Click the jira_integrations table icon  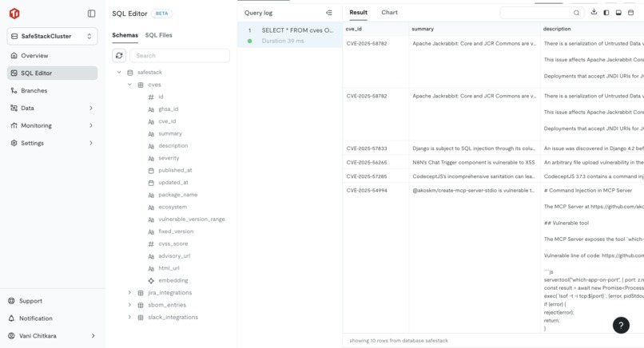141,293
